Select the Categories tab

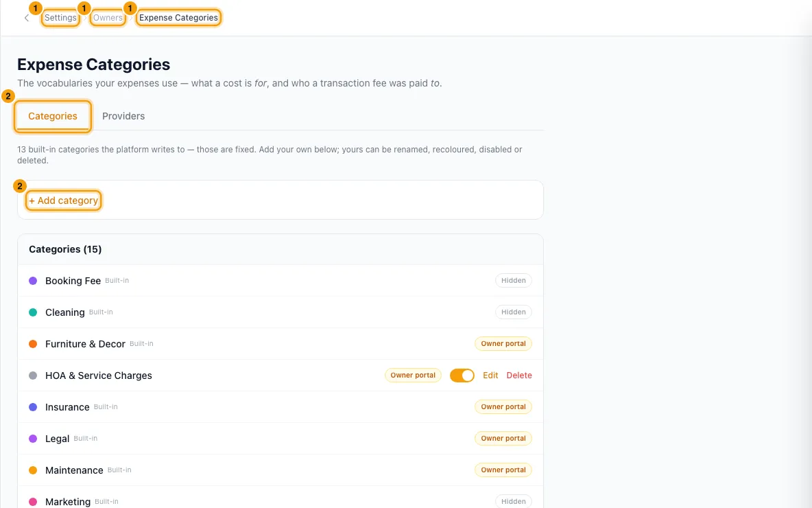[53, 116]
